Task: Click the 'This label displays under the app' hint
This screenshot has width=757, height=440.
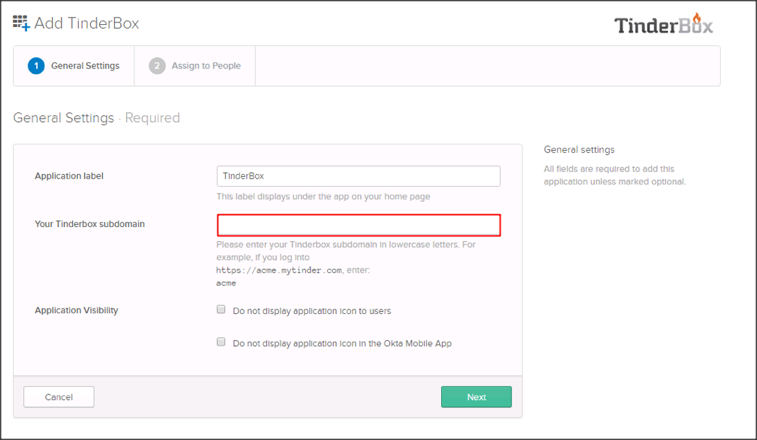Action: pyautogui.click(x=323, y=197)
